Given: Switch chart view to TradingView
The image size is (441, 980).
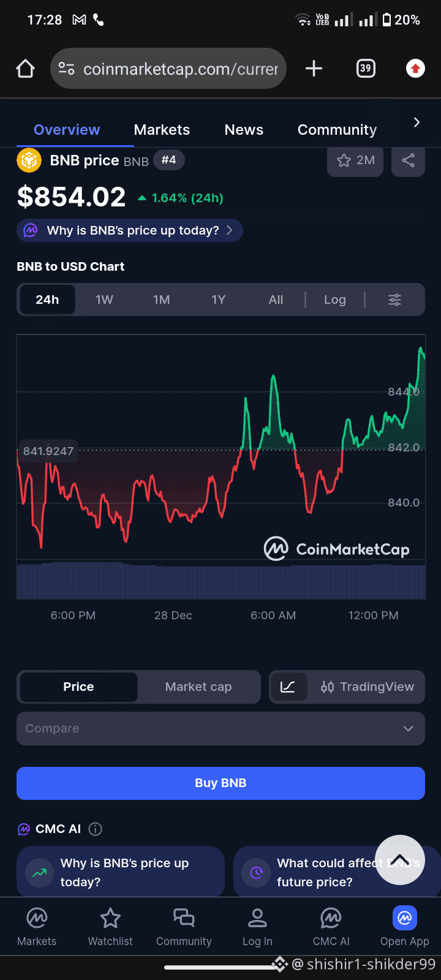Looking at the screenshot, I should 367,687.
